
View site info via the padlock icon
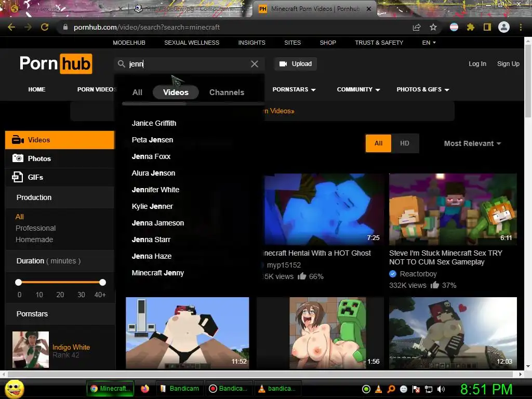coord(65,27)
